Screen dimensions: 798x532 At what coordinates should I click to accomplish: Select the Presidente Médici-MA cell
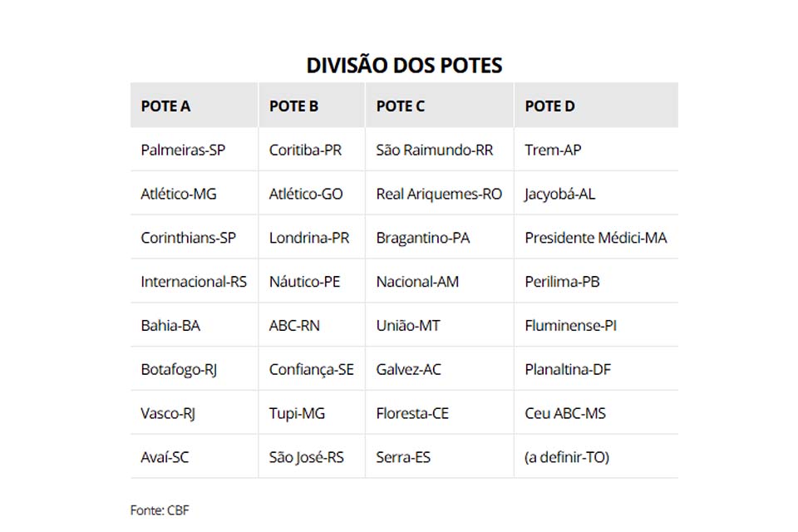tap(595, 238)
